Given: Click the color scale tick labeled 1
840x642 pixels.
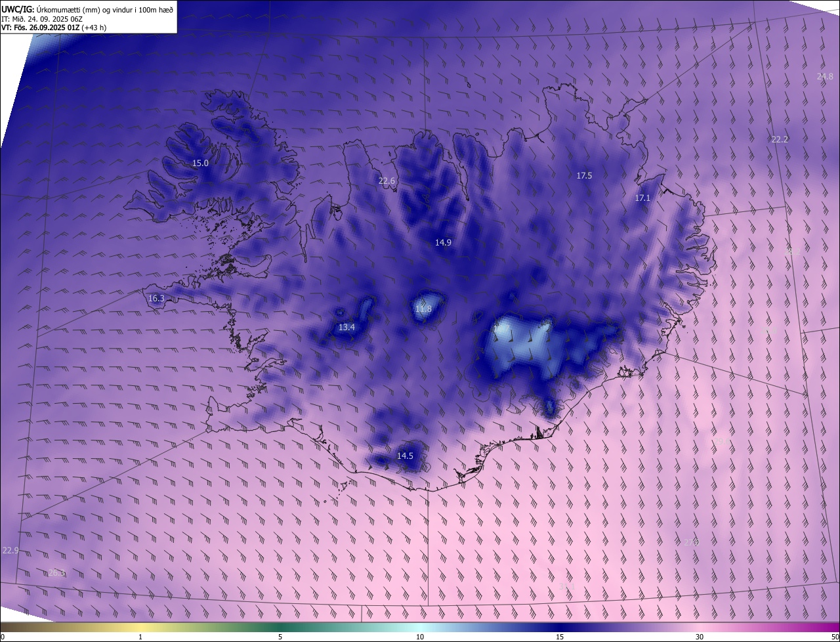Looking at the screenshot, I should (x=140, y=637).
